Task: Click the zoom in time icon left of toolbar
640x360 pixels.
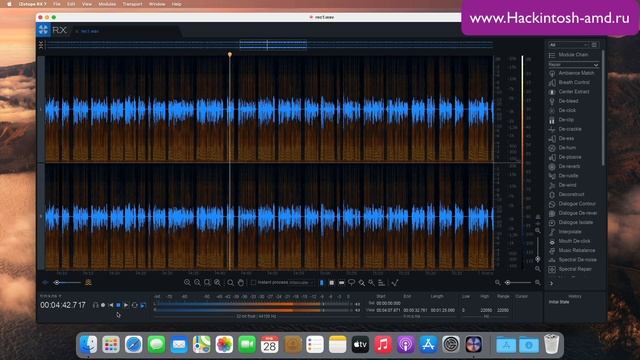Action: [187, 282]
